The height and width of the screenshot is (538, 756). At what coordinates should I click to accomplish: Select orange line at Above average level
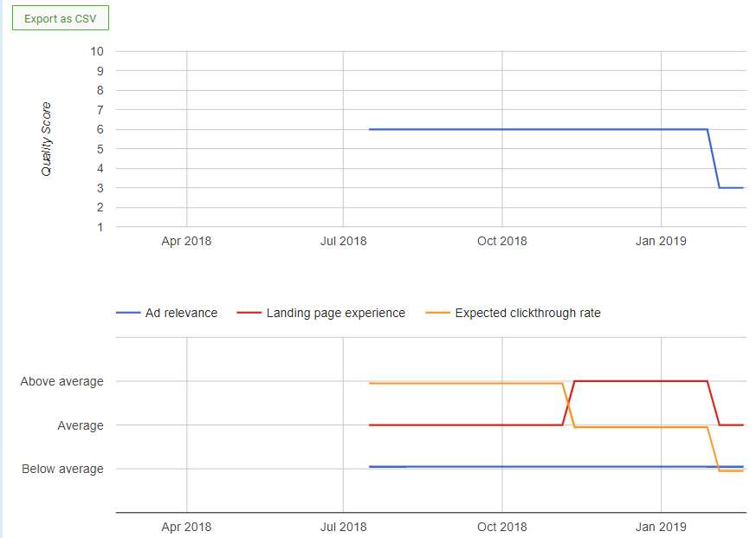[x=468, y=383]
